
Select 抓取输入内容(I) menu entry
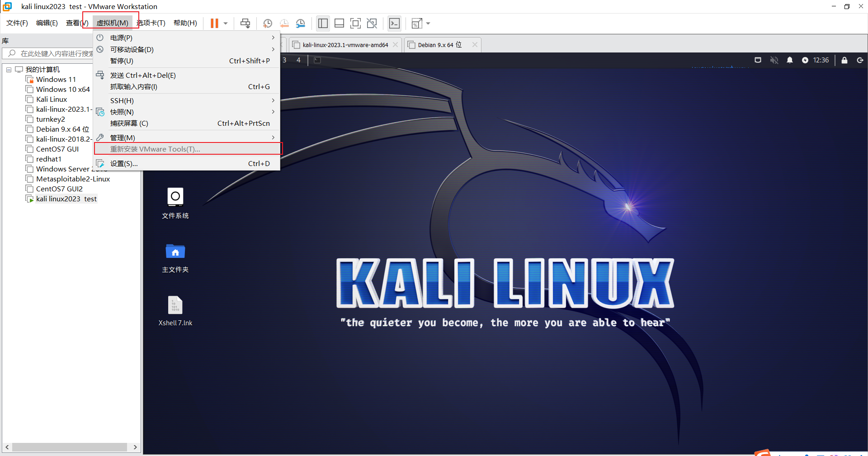187,86
